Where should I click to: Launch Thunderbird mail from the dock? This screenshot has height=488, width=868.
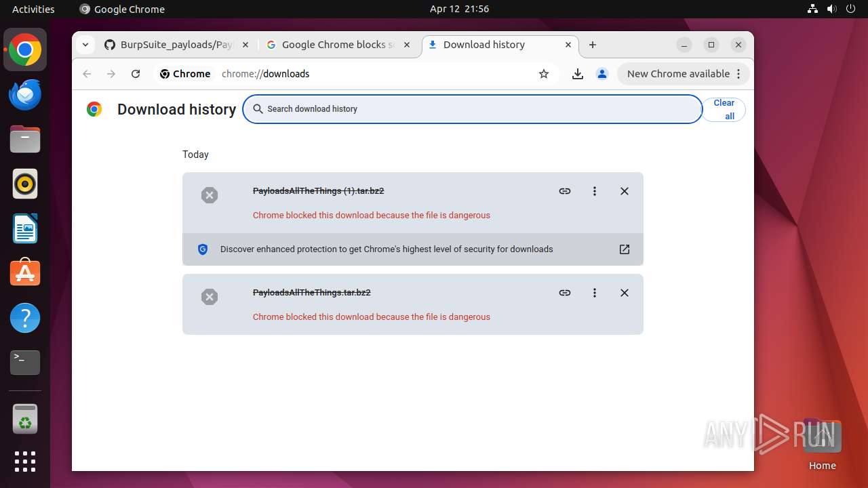[x=25, y=94]
